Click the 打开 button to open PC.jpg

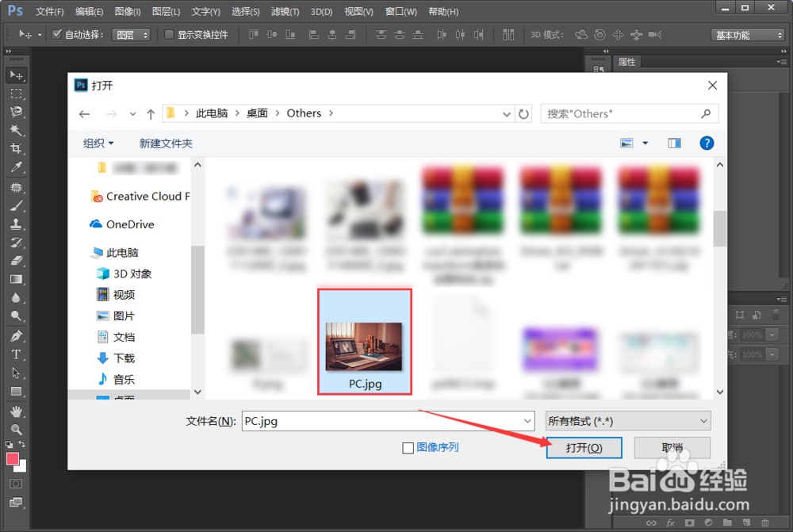[x=584, y=448]
